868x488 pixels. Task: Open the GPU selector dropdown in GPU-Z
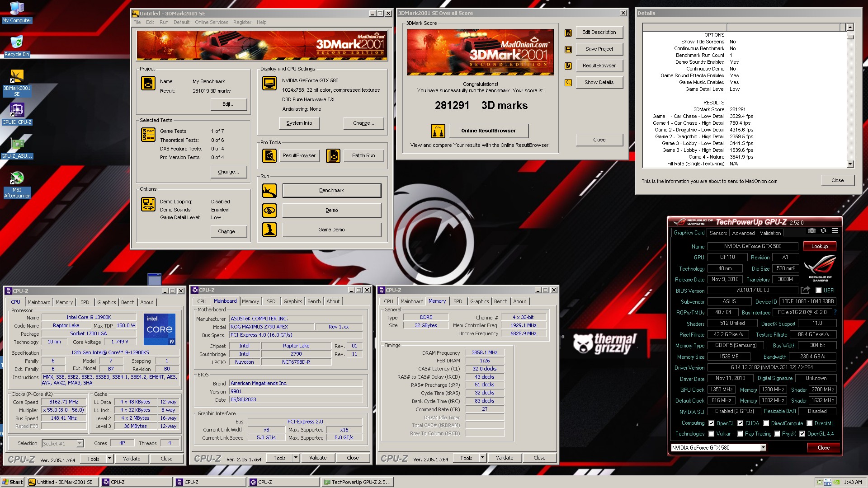tap(763, 448)
